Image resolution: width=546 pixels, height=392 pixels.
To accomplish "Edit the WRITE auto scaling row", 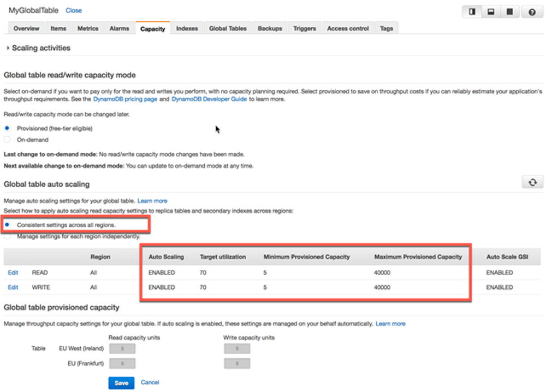I will click(x=13, y=287).
